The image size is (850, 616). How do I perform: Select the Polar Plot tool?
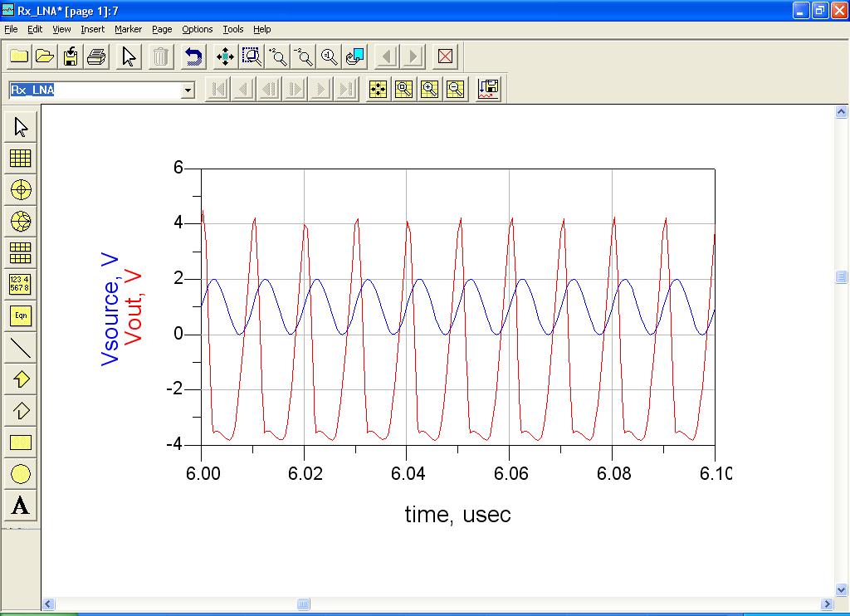pyautogui.click(x=21, y=189)
